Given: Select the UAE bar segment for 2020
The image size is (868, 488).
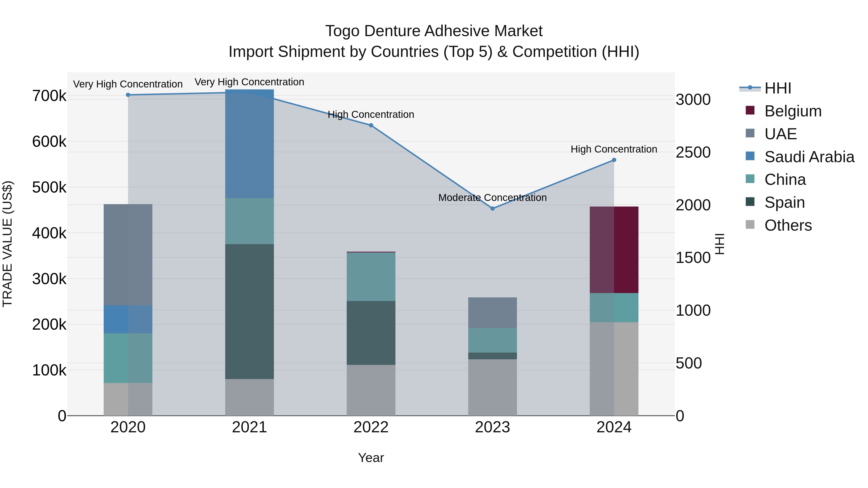Looking at the screenshot, I should tap(128, 255).
